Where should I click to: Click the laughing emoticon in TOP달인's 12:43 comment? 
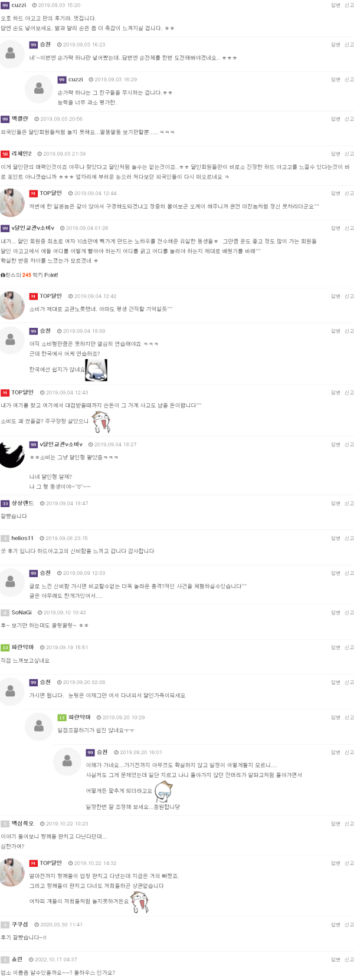coord(101,422)
